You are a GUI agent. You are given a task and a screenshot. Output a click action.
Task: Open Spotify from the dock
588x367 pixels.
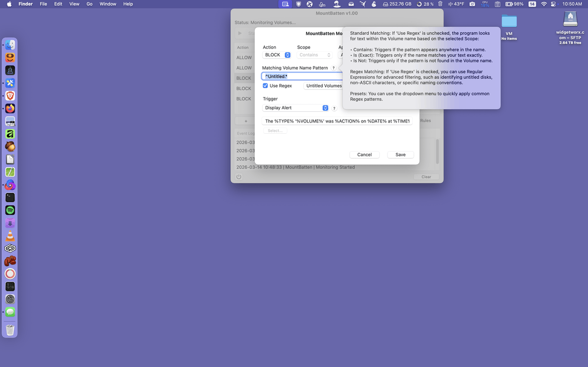click(10, 210)
